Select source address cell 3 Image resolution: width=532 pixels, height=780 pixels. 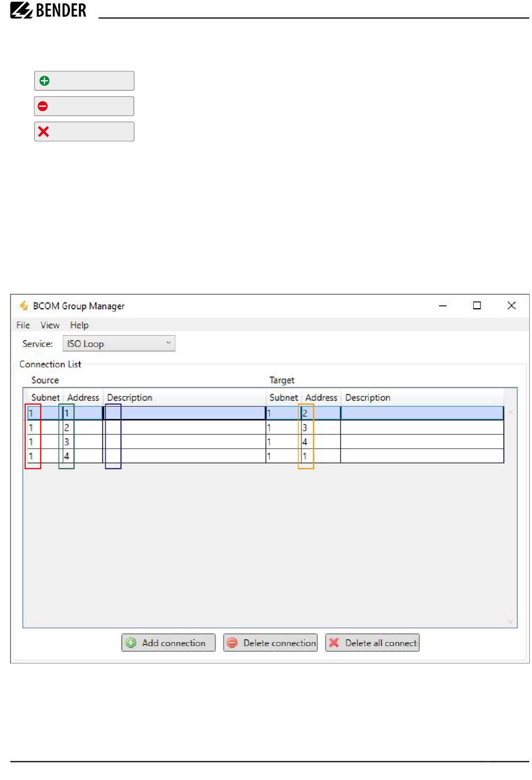click(82, 442)
